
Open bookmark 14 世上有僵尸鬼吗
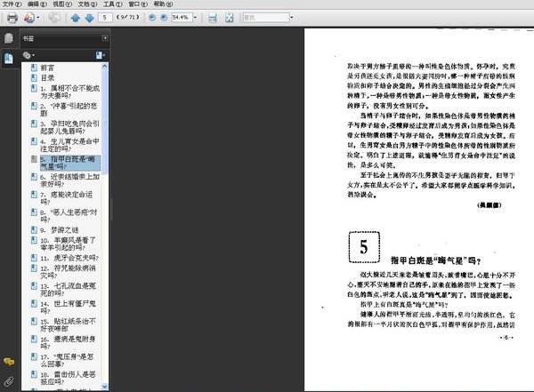pyautogui.click(x=68, y=308)
